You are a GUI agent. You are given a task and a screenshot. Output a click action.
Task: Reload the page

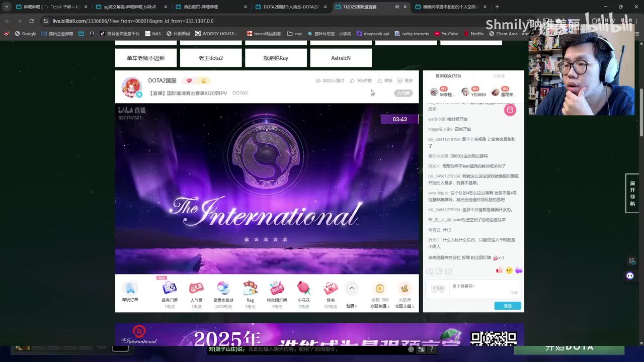click(x=31, y=21)
